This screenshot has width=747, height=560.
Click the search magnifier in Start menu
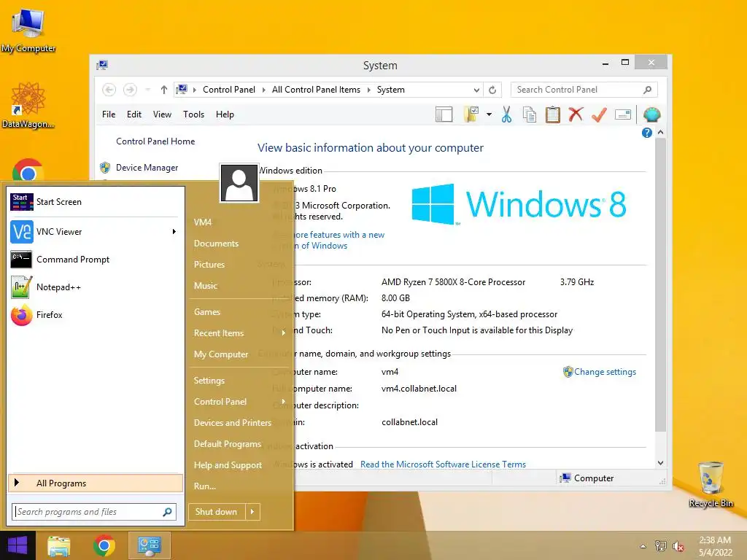click(x=167, y=512)
